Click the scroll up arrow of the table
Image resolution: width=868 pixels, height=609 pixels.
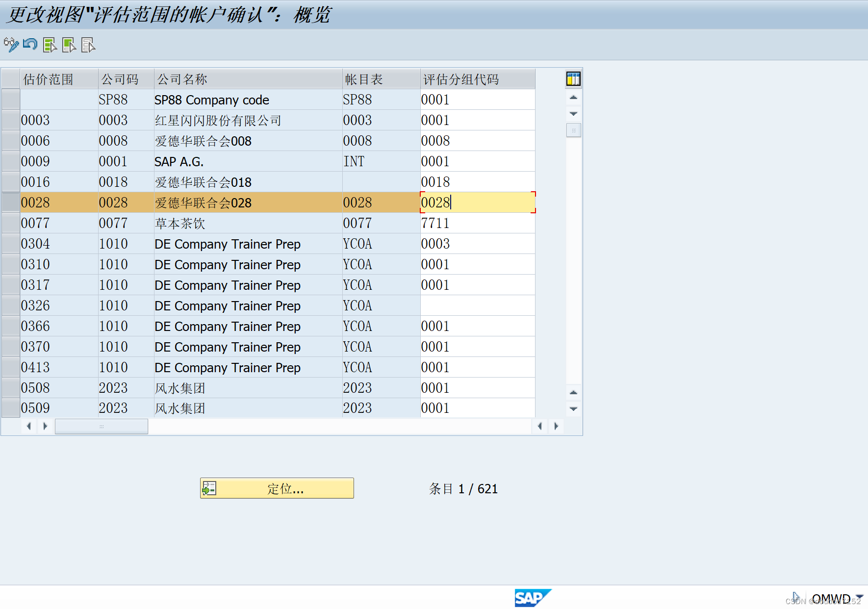pos(573,98)
